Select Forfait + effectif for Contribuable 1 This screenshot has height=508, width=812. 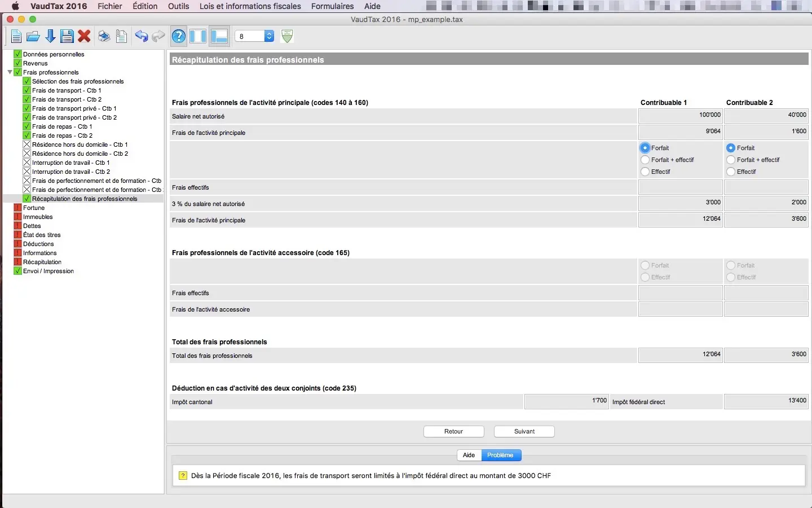click(x=645, y=160)
